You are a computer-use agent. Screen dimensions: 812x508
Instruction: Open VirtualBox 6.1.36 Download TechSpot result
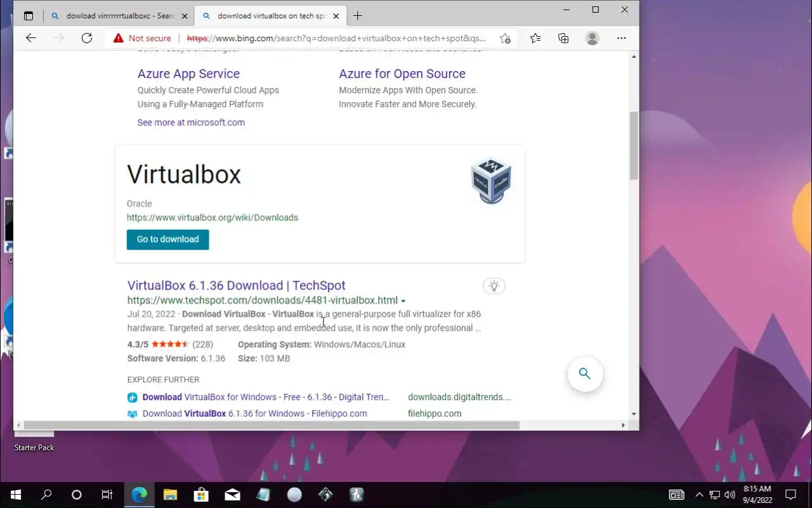pos(236,286)
